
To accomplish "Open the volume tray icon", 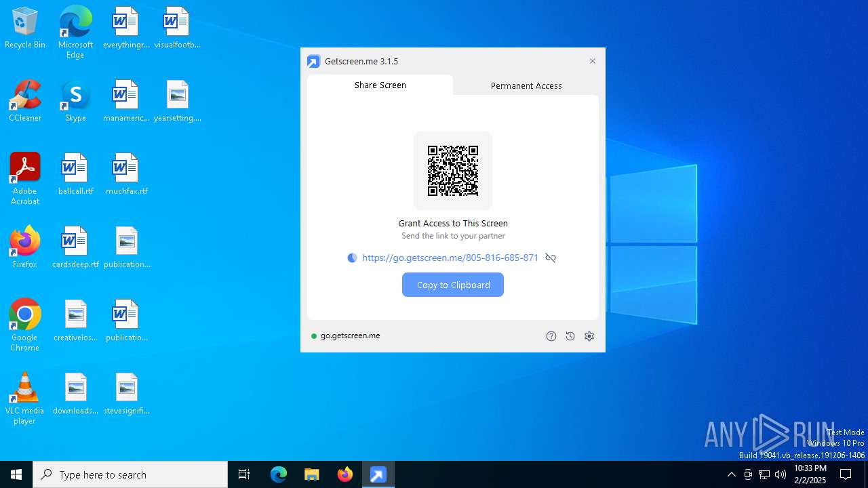I will pyautogui.click(x=781, y=474).
